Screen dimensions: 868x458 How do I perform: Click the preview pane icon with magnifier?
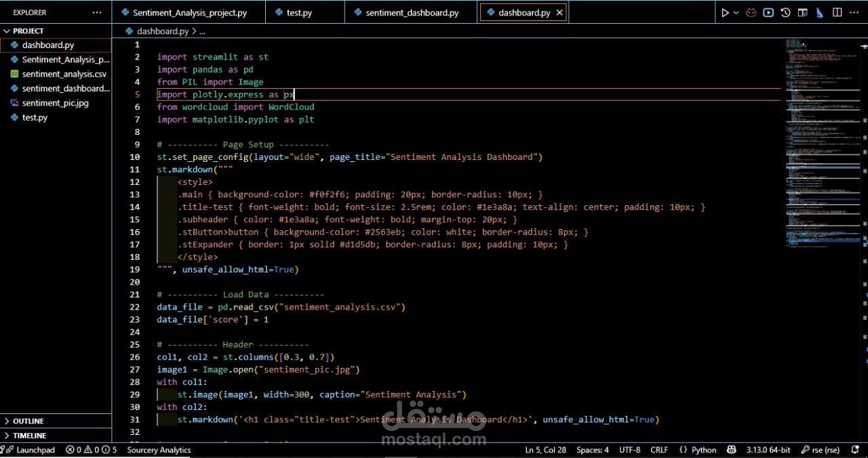[803, 13]
